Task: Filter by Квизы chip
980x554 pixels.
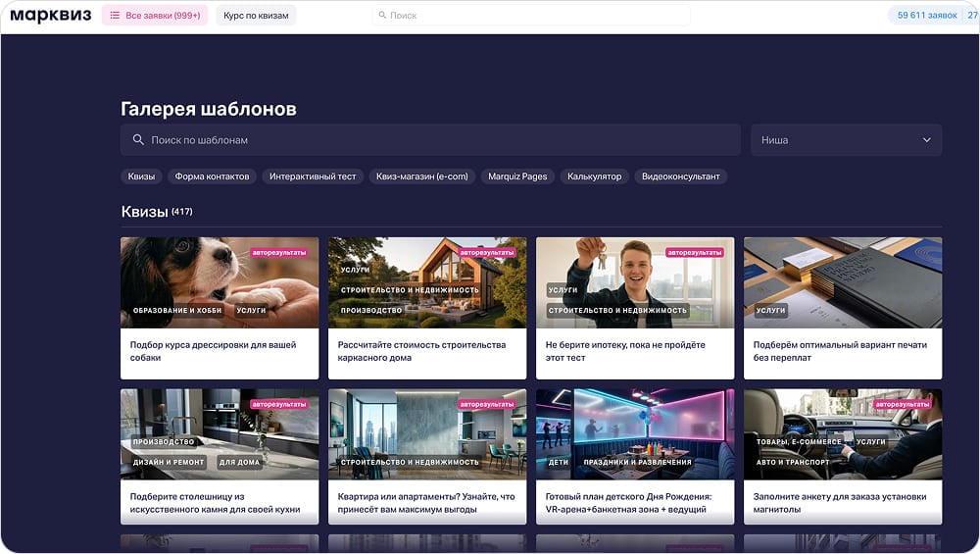Action: pos(141,176)
